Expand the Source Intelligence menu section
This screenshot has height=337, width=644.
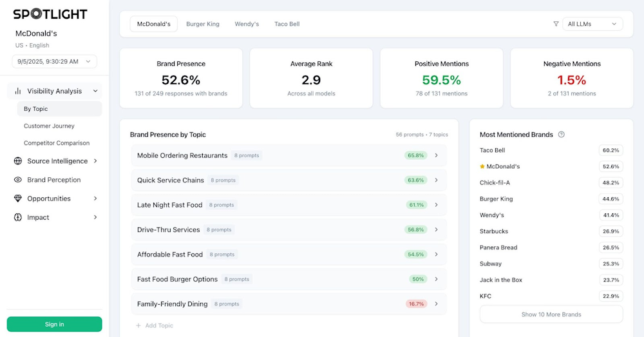point(95,161)
